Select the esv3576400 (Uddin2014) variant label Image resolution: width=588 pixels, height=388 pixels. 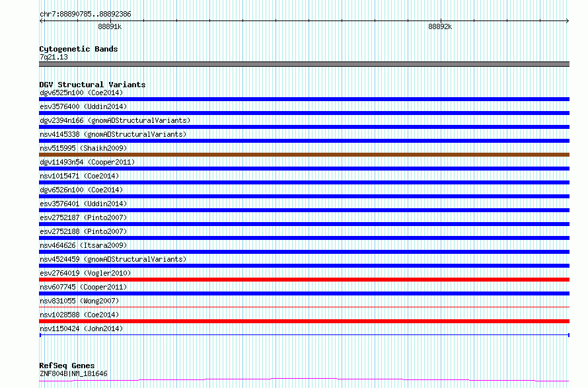click(83, 106)
